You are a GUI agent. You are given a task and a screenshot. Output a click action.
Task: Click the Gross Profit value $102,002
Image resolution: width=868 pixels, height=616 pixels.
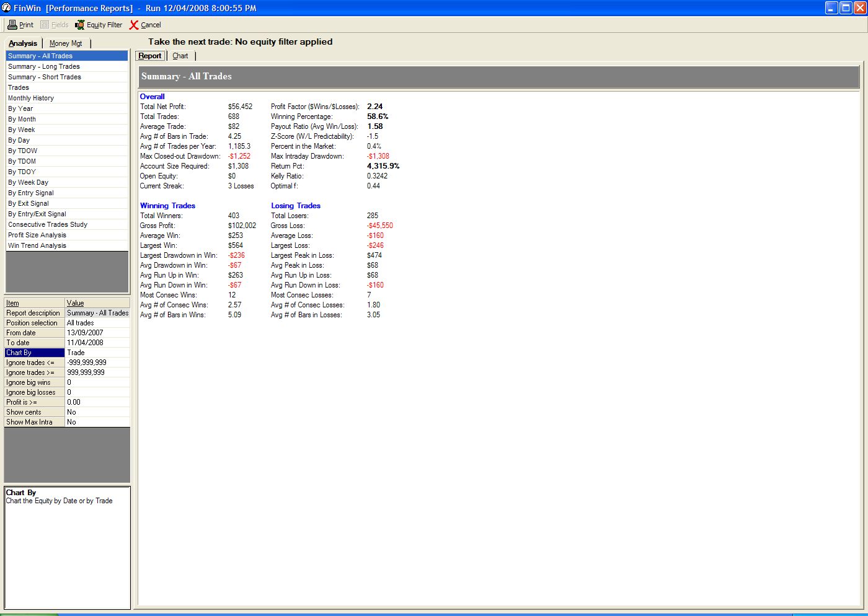click(x=242, y=226)
